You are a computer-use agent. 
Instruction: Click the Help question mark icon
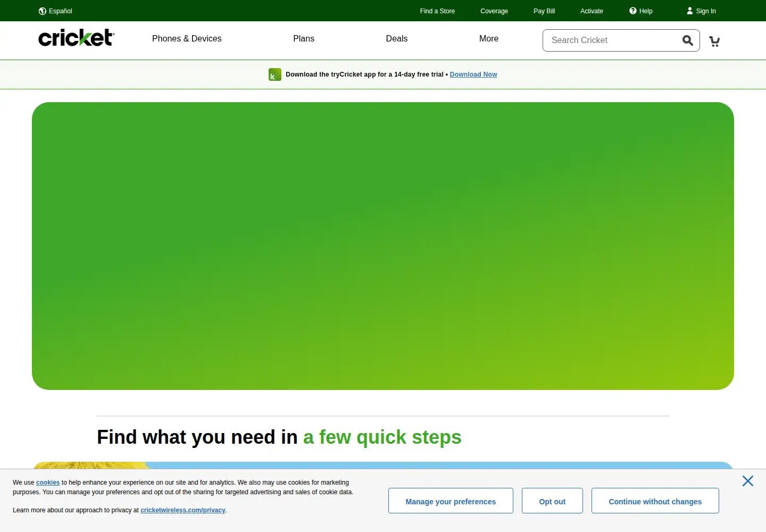click(633, 11)
